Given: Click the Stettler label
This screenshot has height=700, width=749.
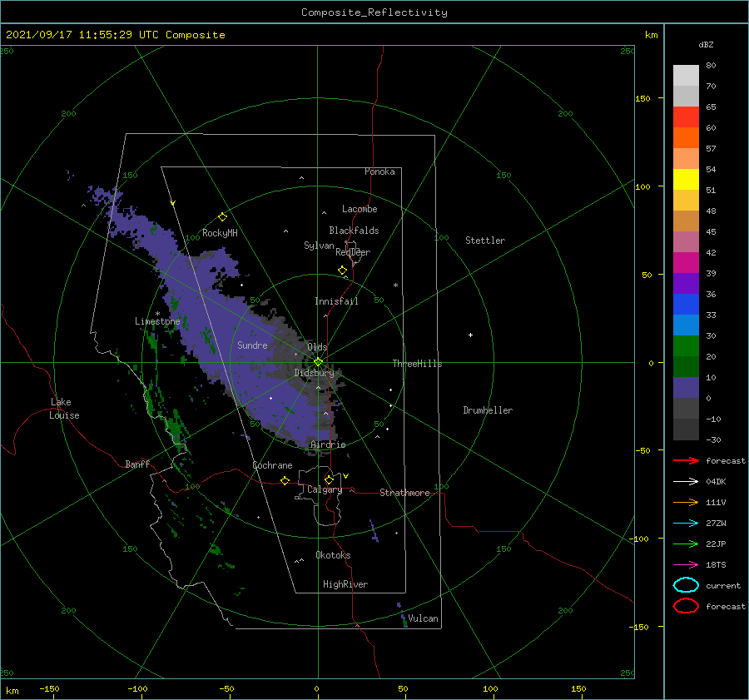Looking at the screenshot, I should click(x=485, y=241).
